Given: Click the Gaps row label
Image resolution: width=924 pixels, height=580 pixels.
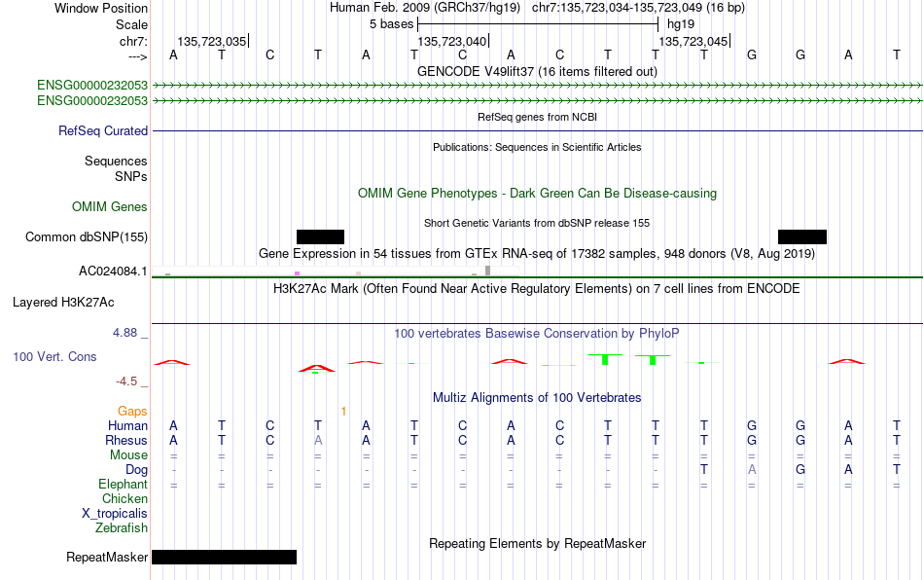Looking at the screenshot, I should pyautogui.click(x=132, y=411).
